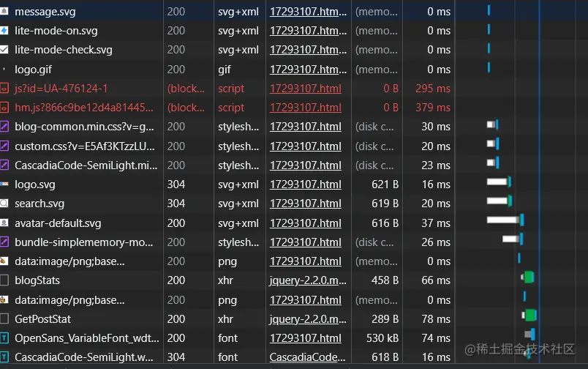
Task: Click the font icon beside CascadiaCode-SemiLight.w
Action: (4, 357)
